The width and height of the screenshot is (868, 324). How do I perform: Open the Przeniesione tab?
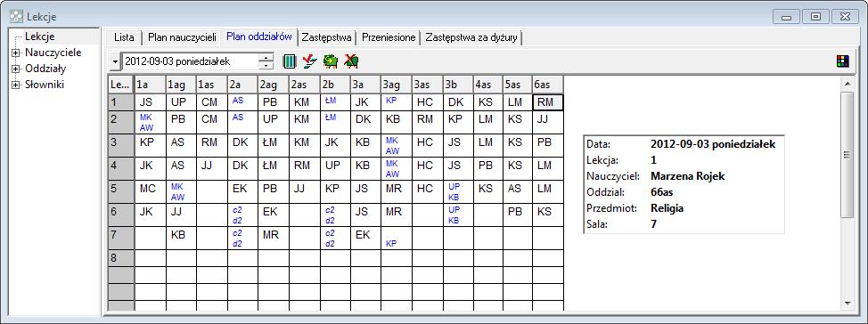click(x=389, y=38)
